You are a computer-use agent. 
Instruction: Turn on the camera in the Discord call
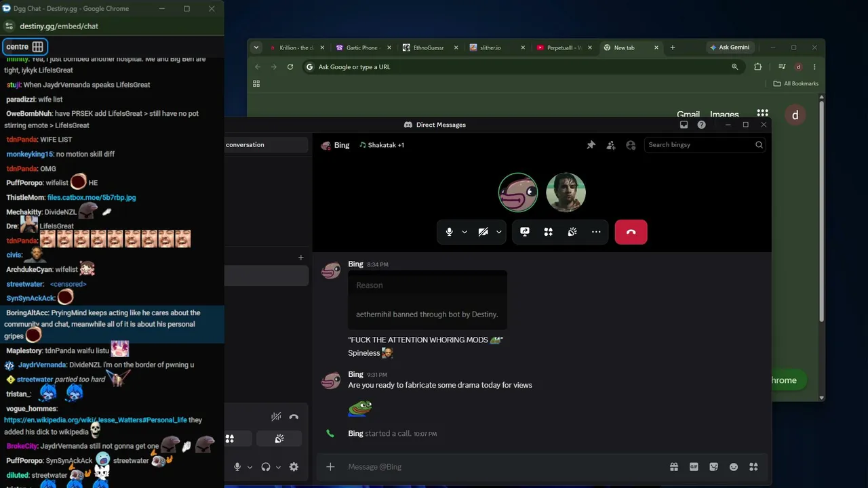tap(483, 232)
